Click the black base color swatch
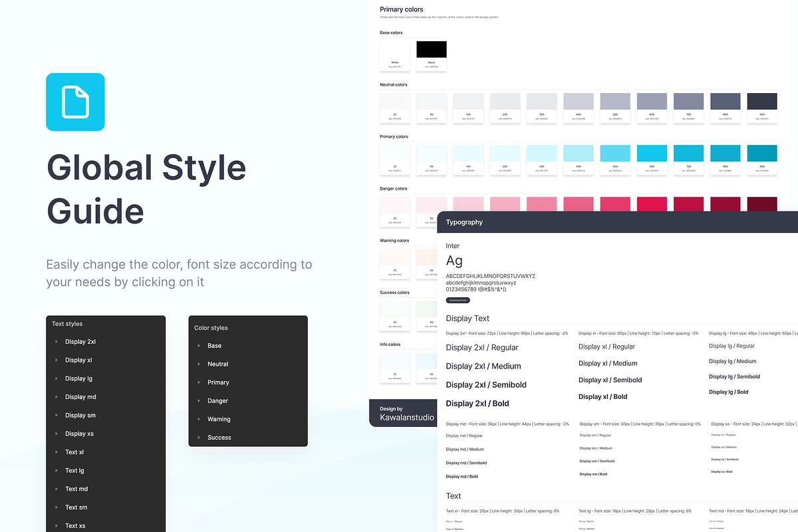Screen dimensions: 798x532 tap(432, 50)
